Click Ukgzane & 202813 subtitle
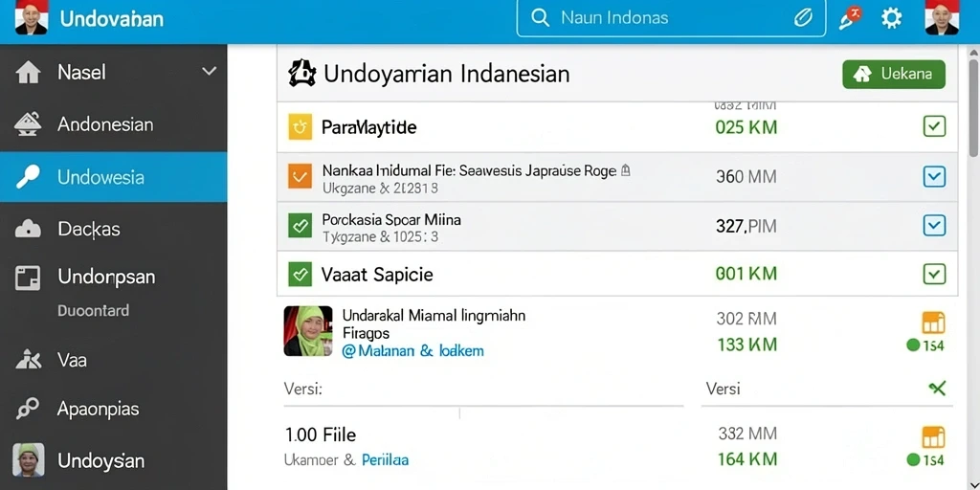This screenshot has height=490, width=980. click(380, 187)
